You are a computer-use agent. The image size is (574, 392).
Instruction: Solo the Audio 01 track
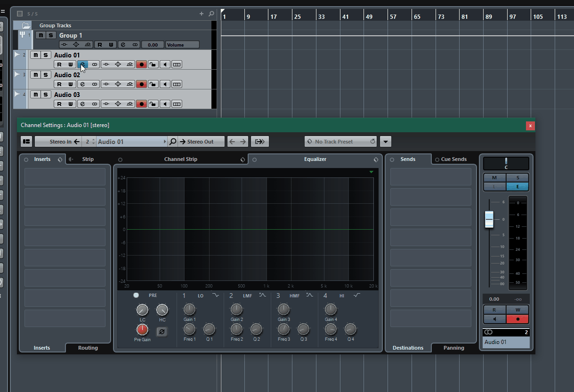tap(46, 55)
